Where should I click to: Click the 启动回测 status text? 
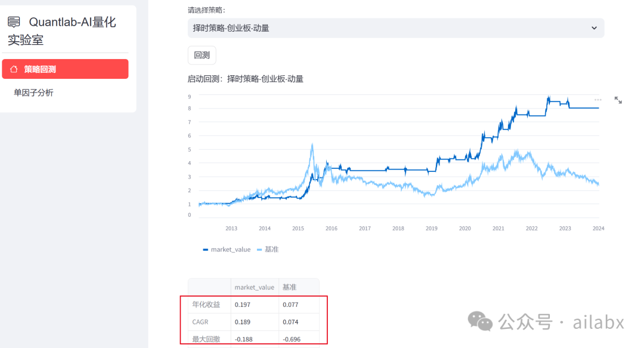245,79
